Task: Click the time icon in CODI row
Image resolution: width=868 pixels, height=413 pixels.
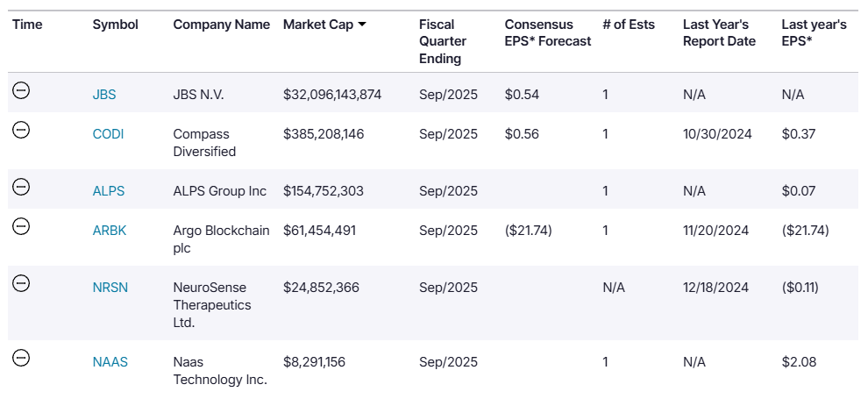Action: [22, 130]
